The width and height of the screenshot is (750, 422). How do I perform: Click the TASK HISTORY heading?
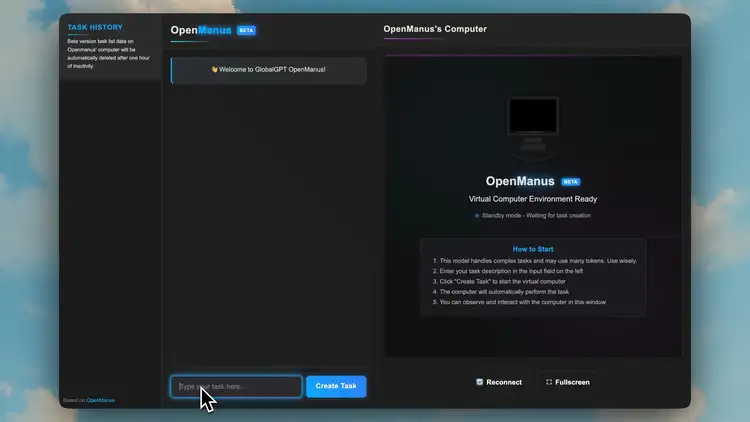tap(95, 27)
